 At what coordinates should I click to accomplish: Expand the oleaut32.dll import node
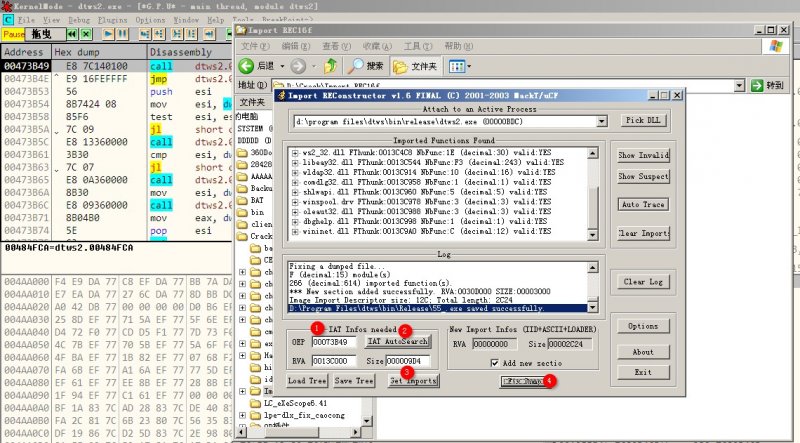pyautogui.click(x=295, y=211)
